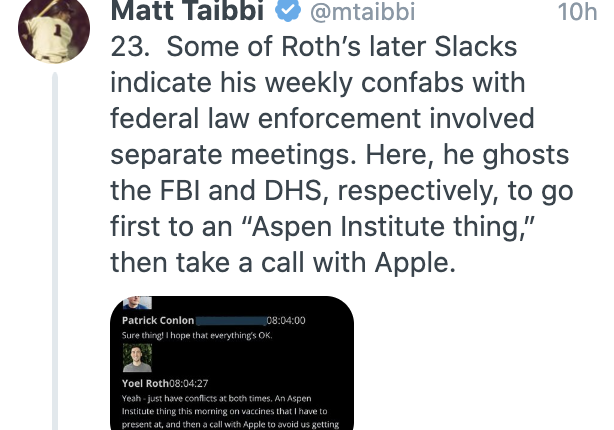Click the 08:04:00 message timestamp
Screen dimensions: 614x430
coord(286,320)
